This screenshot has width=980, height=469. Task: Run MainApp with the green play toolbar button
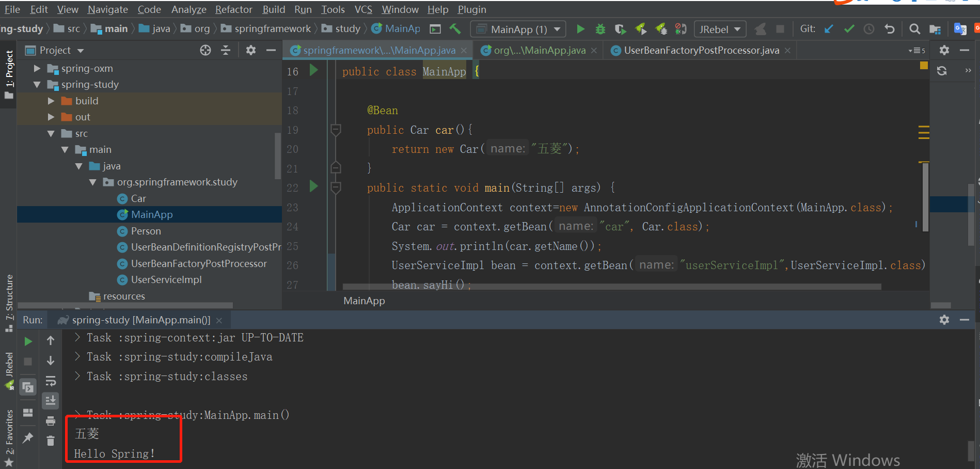tap(580, 29)
